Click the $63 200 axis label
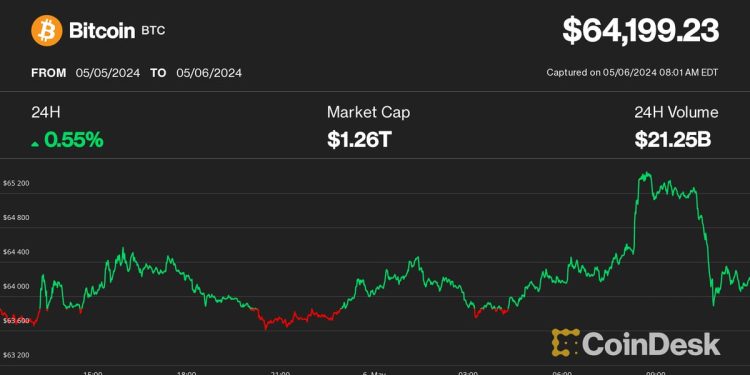The width and height of the screenshot is (750, 375). (16, 355)
